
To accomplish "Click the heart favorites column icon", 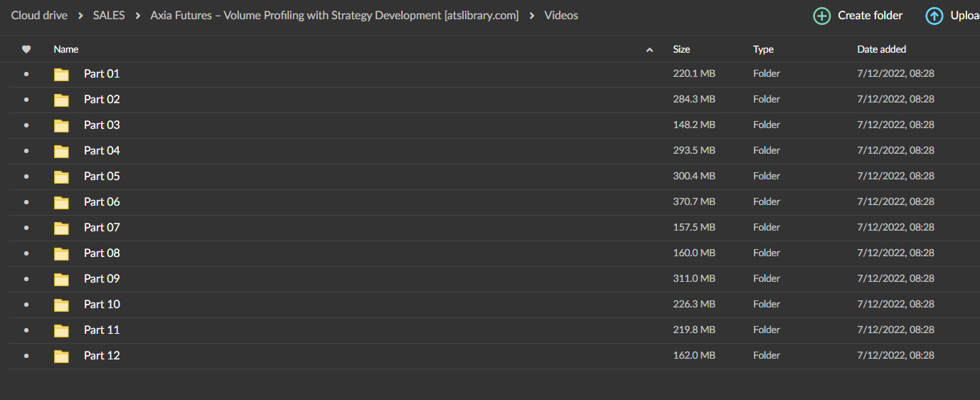I will 26,49.
